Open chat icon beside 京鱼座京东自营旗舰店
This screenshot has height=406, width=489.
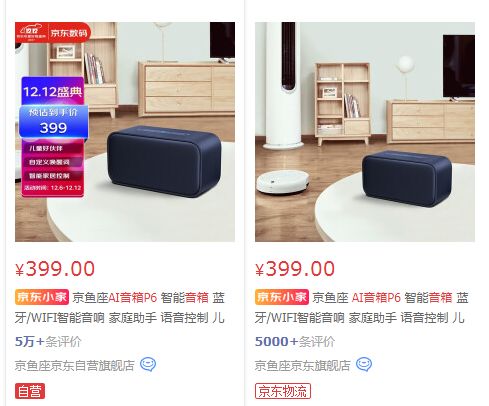click(148, 364)
